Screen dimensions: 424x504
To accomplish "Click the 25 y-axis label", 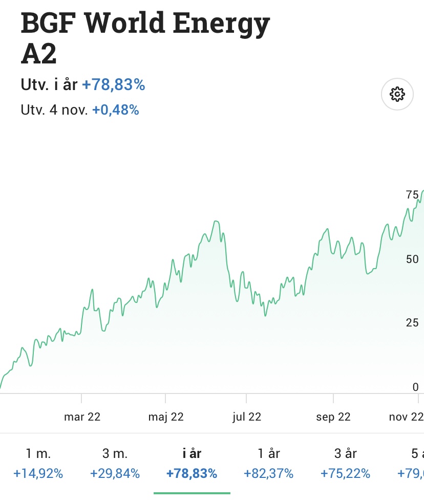I will (x=412, y=323).
